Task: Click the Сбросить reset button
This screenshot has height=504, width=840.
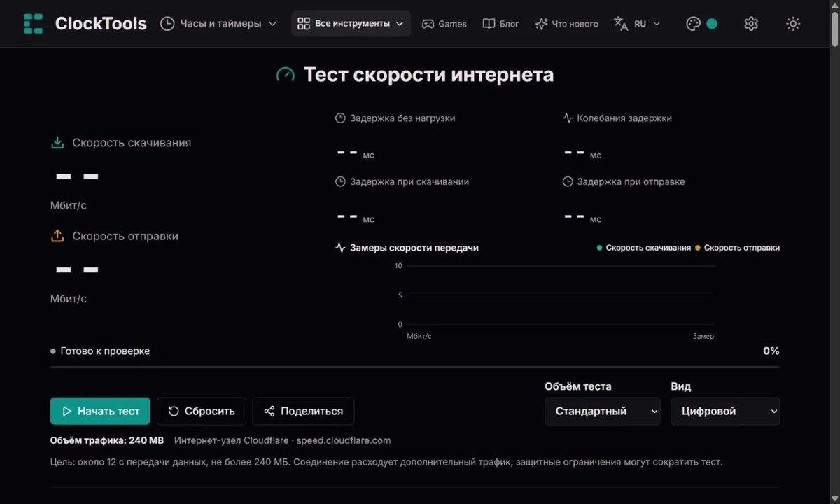Action: coord(202,412)
